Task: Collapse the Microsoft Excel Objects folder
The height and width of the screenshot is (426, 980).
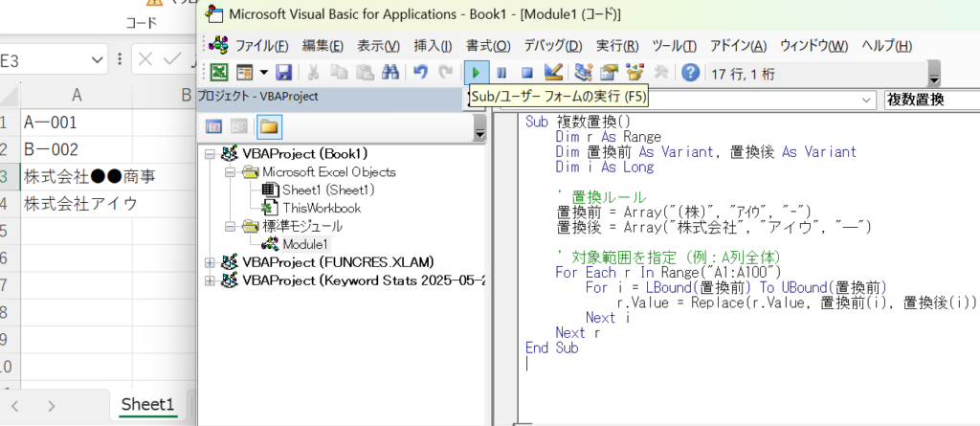Action: 230,171
